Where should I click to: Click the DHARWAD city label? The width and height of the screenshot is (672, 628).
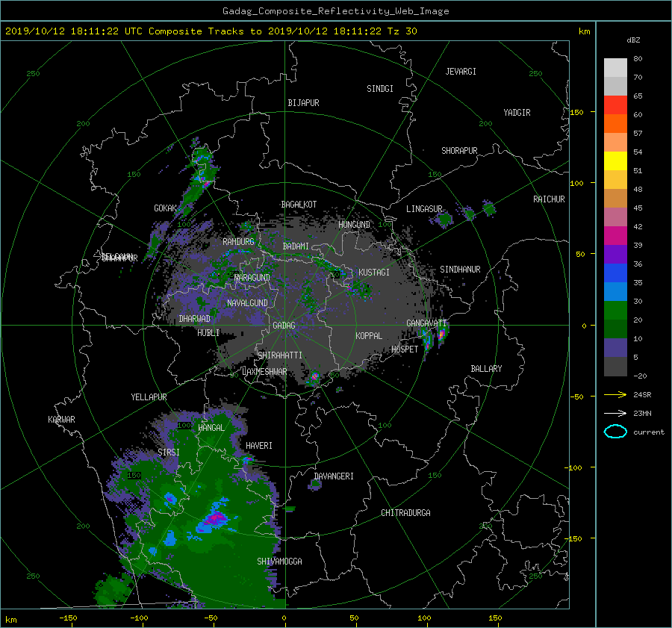[x=194, y=319]
